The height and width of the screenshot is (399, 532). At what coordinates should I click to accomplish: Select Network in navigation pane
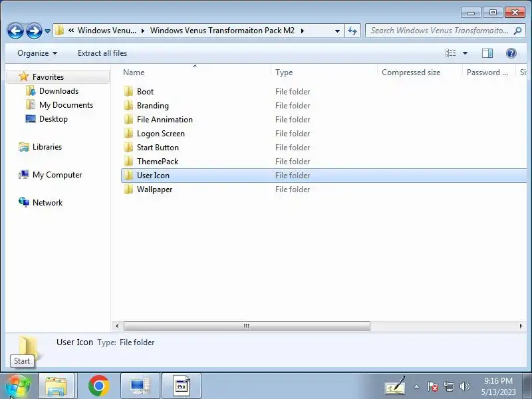point(47,203)
